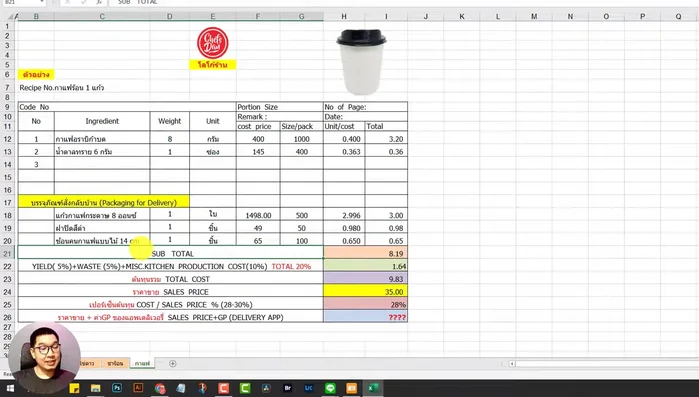The height and width of the screenshot is (397, 699).
Task: Select column H header
Action: (344, 16)
